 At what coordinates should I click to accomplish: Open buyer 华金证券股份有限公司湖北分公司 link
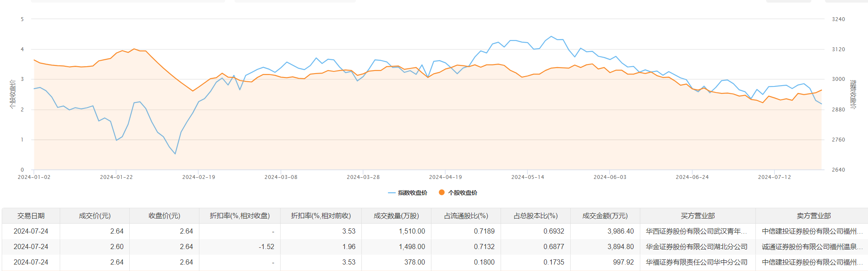click(696, 247)
